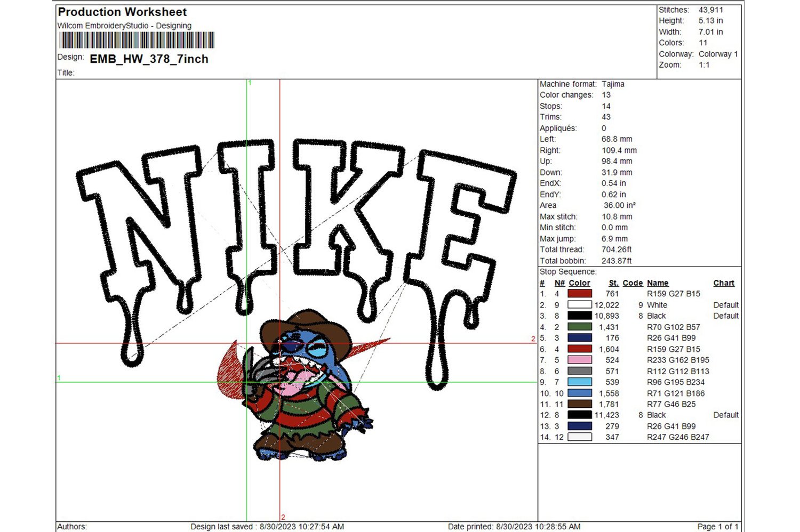Select the "12,022" stitch count cell
The height and width of the screenshot is (532, 800).
click(x=607, y=305)
